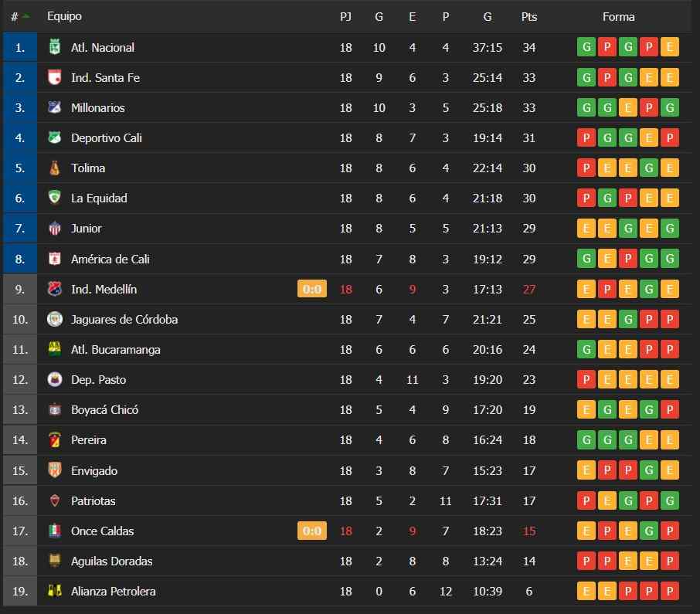The image size is (700, 614).
Task: Click the Once Caldas crest icon
Action: click(x=54, y=531)
